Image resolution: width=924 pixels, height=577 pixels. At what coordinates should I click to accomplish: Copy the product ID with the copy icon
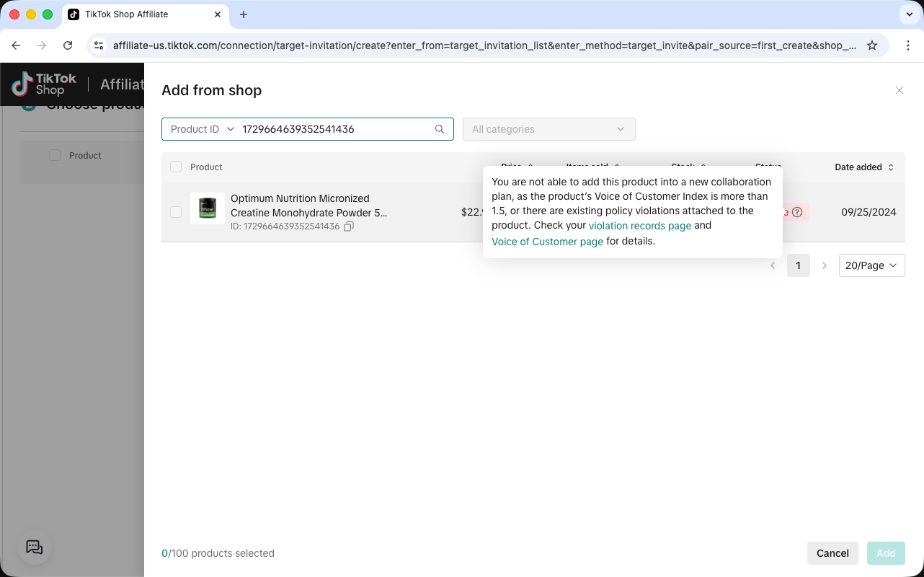(x=349, y=226)
